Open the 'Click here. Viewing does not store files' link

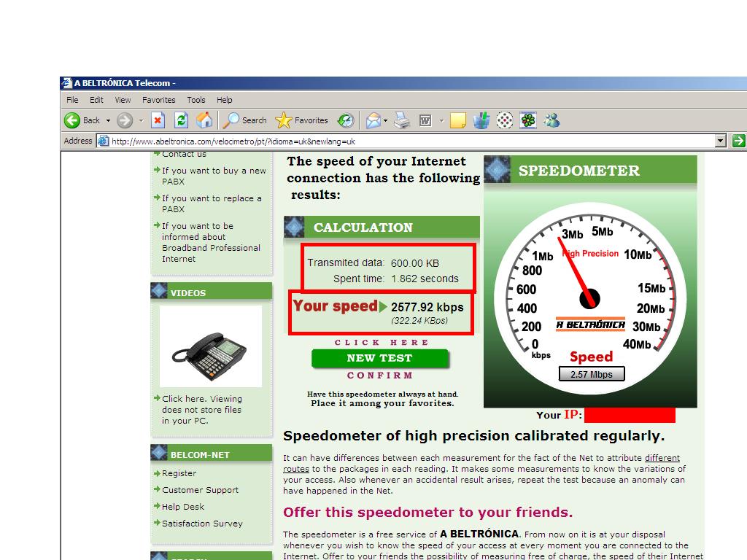201,410
